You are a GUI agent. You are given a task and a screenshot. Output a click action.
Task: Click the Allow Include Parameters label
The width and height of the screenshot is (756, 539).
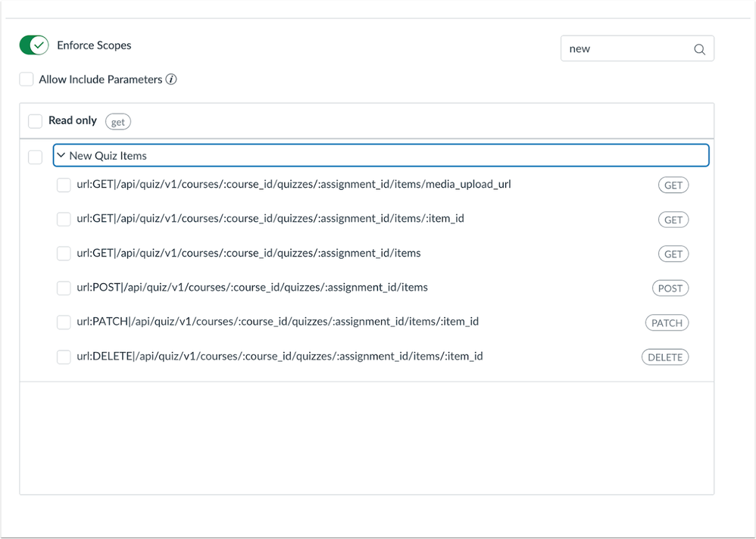tap(100, 79)
